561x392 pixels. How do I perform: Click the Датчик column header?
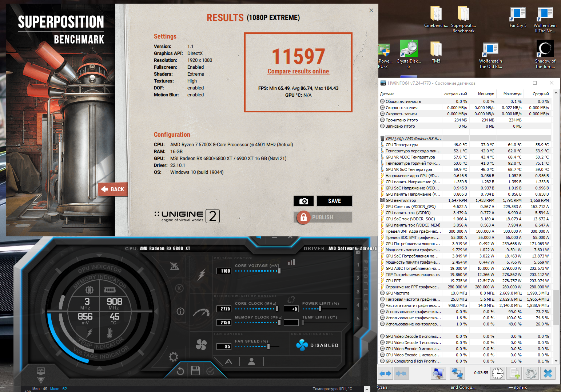(410, 94)
